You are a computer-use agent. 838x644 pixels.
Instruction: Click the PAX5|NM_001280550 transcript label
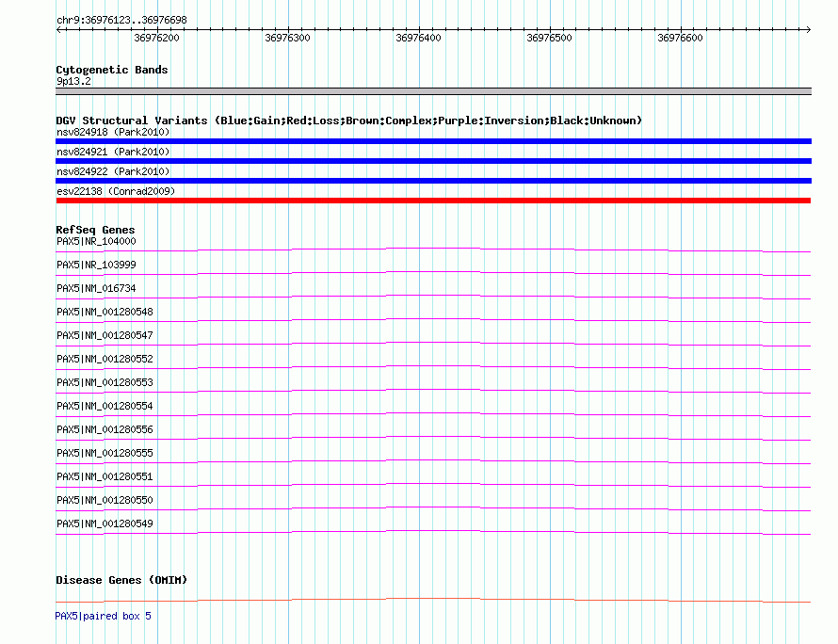105,500
